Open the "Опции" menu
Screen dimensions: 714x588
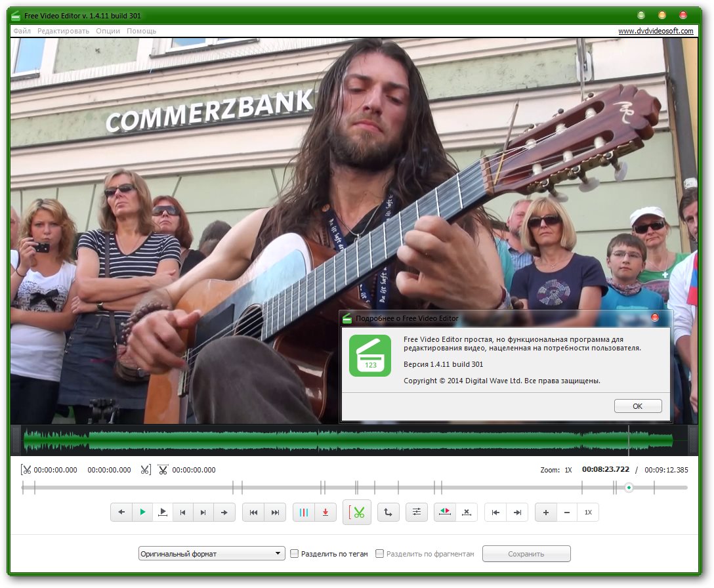pyautogui.click(x=108, y=31)
